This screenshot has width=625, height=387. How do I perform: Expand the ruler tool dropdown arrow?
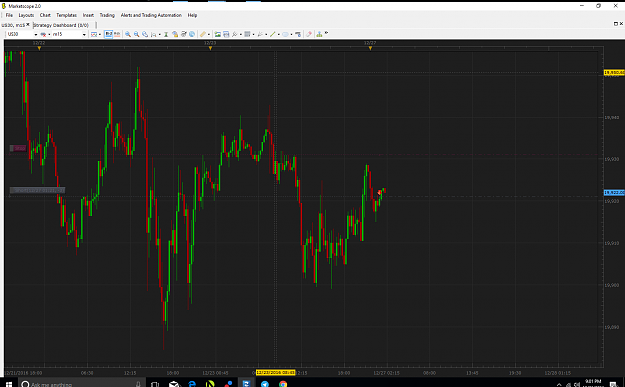pyautogui.click(x=208, y=35)
